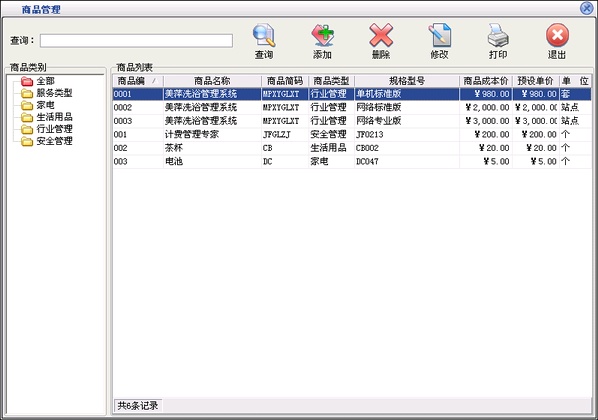Close the 商品管理 window
Viewport: 598px width, 420px height.
point(587,8)
